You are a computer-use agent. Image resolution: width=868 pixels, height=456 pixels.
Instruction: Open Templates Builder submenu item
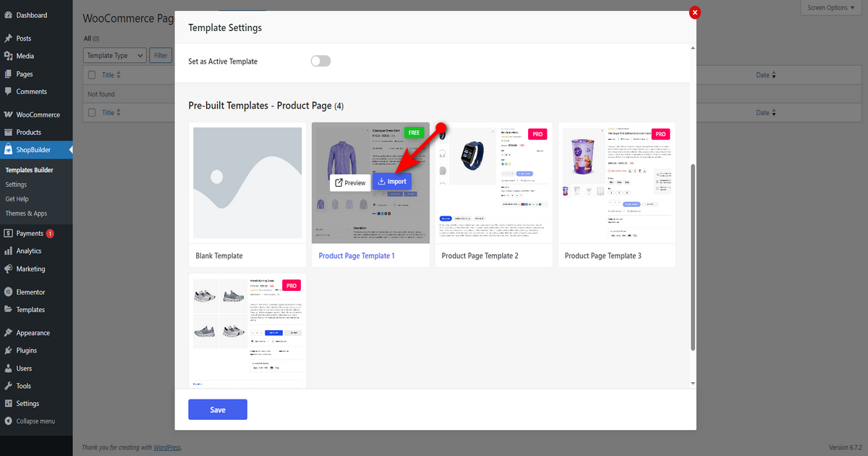pyautogui.click(x=29, y=170)
